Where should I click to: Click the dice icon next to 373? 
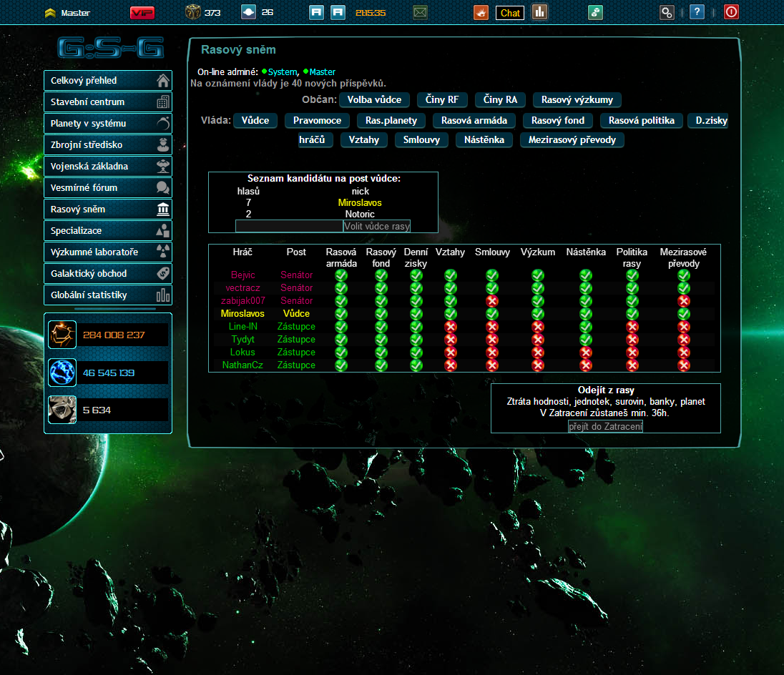pos(192,12)
